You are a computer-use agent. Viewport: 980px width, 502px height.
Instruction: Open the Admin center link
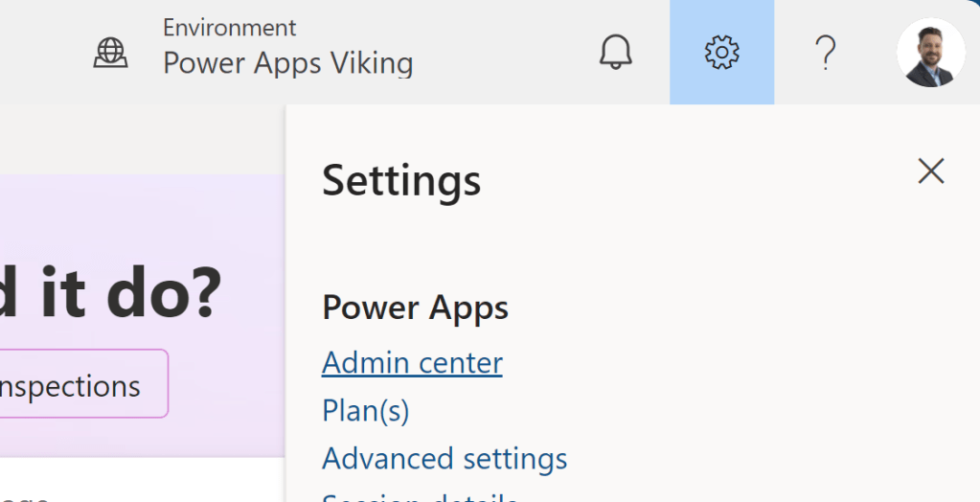pos(412,363)
